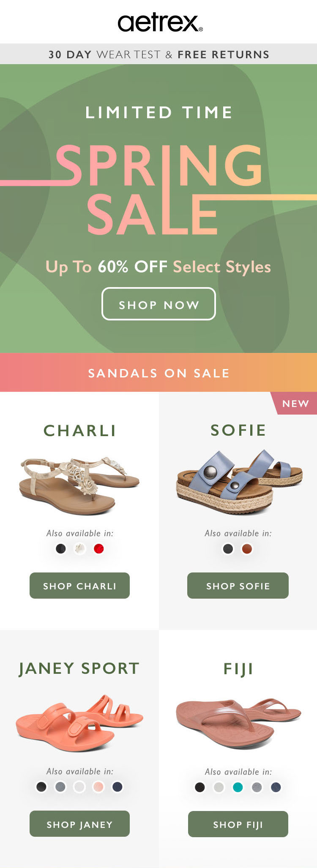Image resolution: width=317 pixels, height=868 pixels.
Task: Click the Shop Charli button
Action: pos(79,586)
